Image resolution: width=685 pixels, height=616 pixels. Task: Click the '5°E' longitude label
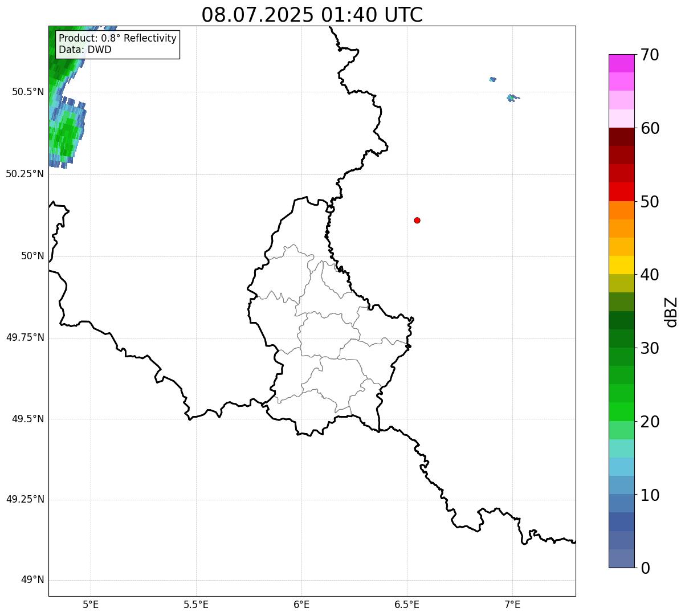pyautogui.click(x=91, y=604)
